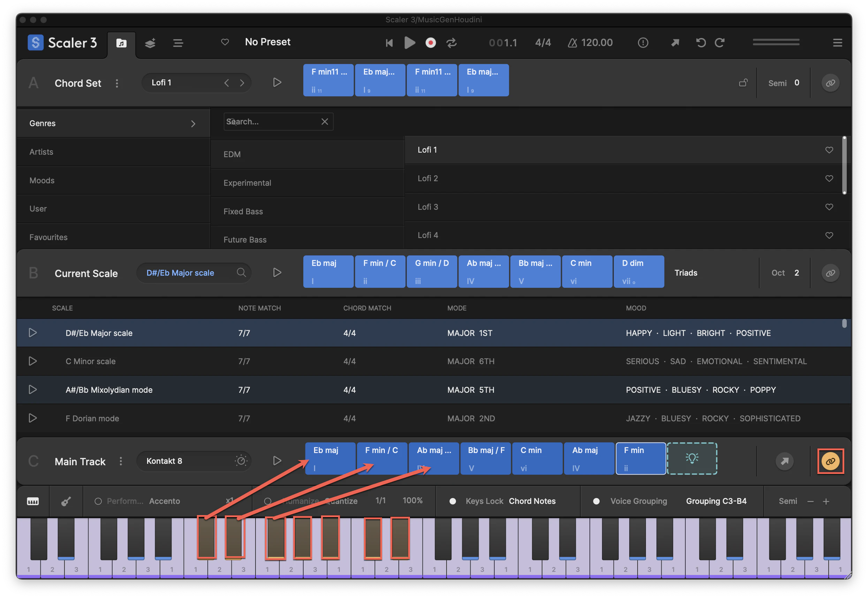Click the chord suggestion lightbulb pad
The height and width of the screenshot is (598, 868).
pyautogui.click(x=692, y=459)
